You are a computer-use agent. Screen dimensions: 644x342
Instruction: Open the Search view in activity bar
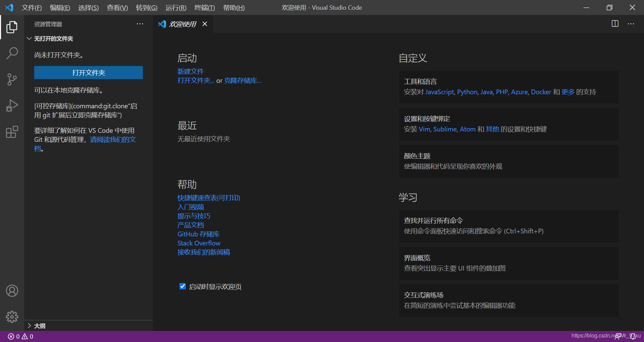pyautogui.click(x=12, y=53)
